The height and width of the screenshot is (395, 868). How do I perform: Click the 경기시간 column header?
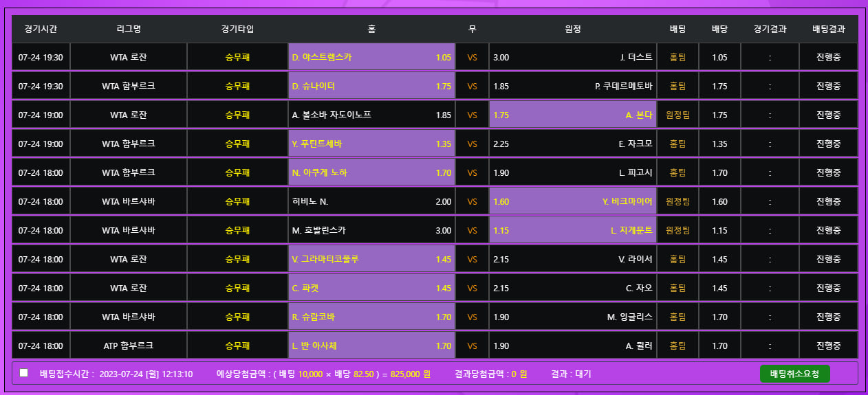point(41,29)
